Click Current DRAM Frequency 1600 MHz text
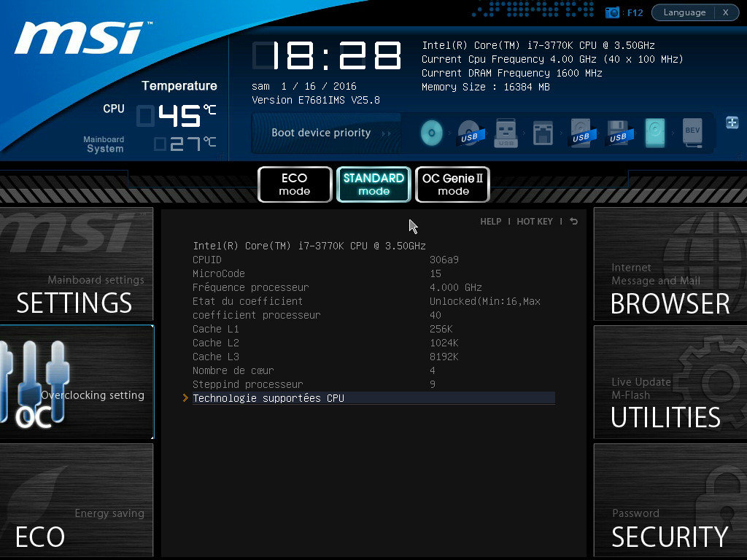 point(511,73)
